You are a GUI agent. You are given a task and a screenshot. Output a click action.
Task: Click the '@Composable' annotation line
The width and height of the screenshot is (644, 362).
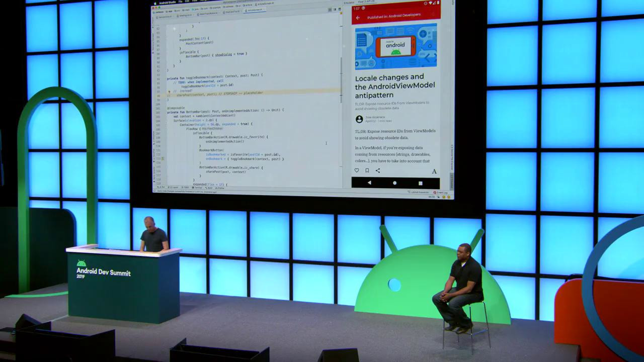[x=176, y=108]
